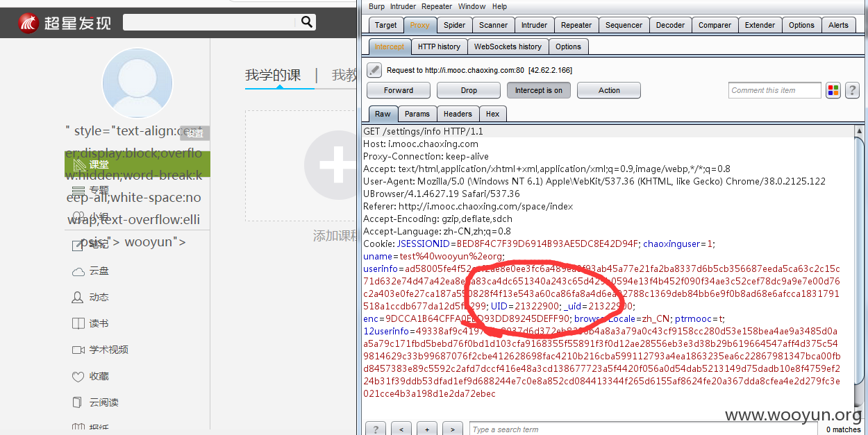This screenshot has width=868, height=435.
Task: Open the 云阅读 sidebar item
Action: tap(96, 403)
